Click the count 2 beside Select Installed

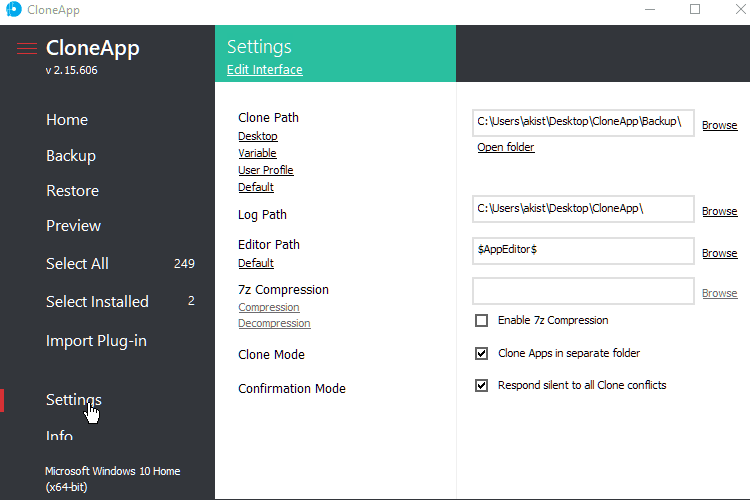pyautogui.click(x=191, y=301)
